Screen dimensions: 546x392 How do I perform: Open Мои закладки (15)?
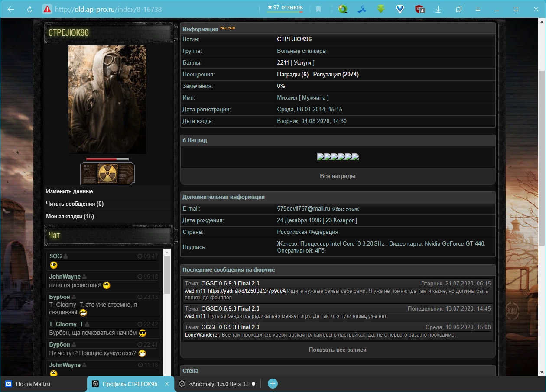(x=70, y=217)
